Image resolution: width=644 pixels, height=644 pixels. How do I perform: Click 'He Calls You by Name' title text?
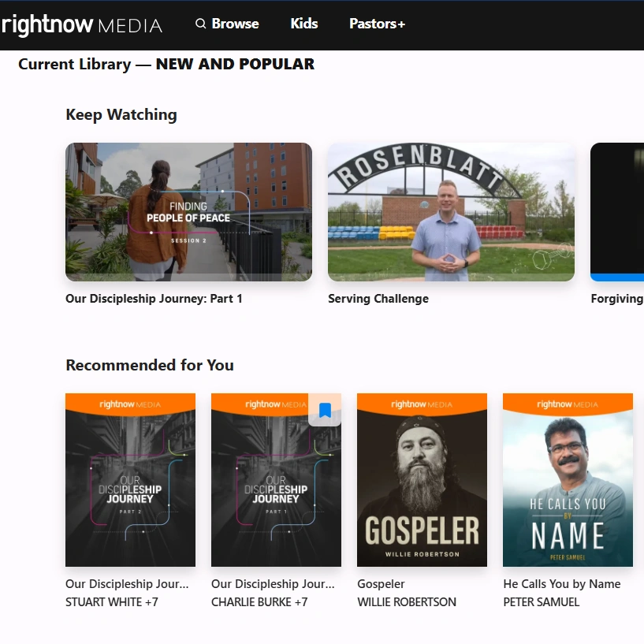click(561, 584)
